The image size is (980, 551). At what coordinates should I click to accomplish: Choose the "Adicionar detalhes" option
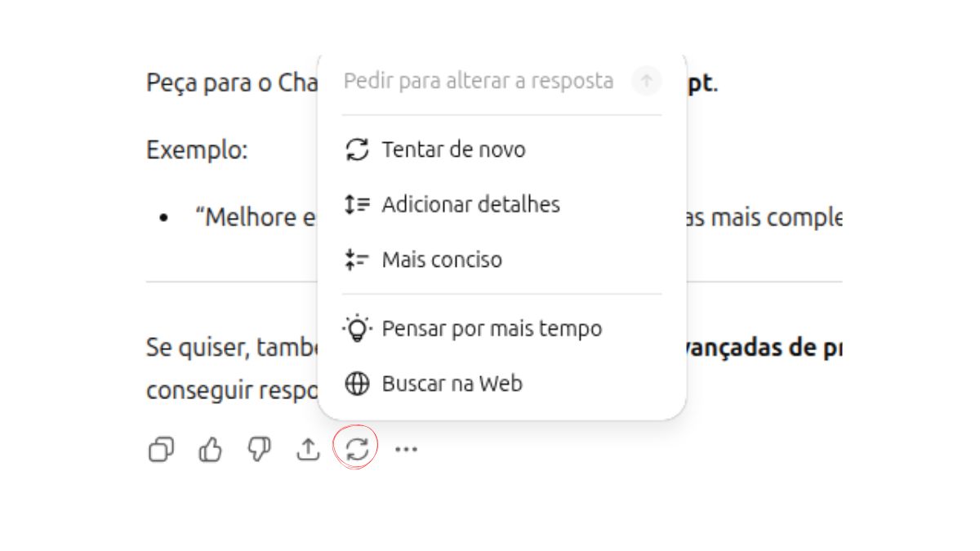tap(470, 204)
